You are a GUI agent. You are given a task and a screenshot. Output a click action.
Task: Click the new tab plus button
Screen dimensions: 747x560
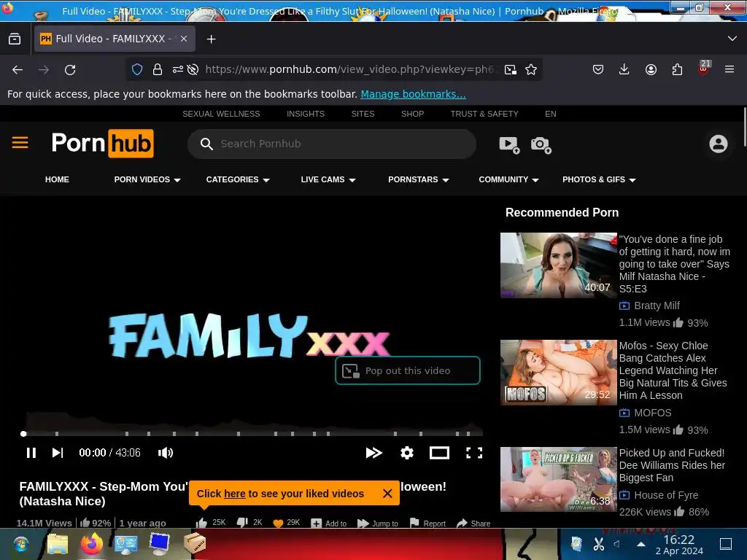211,39
